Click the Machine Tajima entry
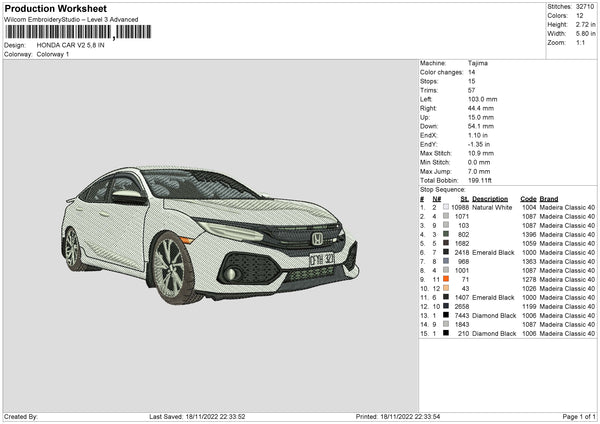 (478, 63)
